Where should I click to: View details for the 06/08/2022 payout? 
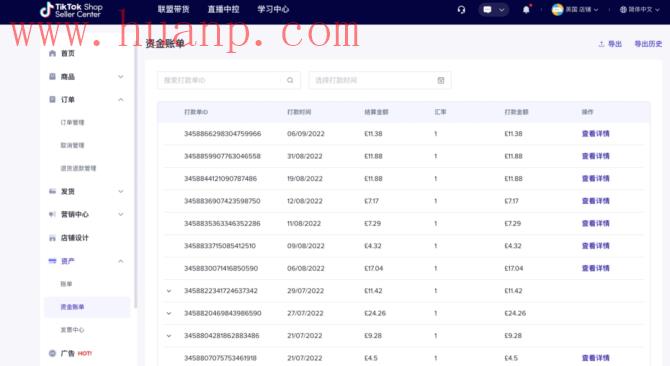(x=596, y=268)
